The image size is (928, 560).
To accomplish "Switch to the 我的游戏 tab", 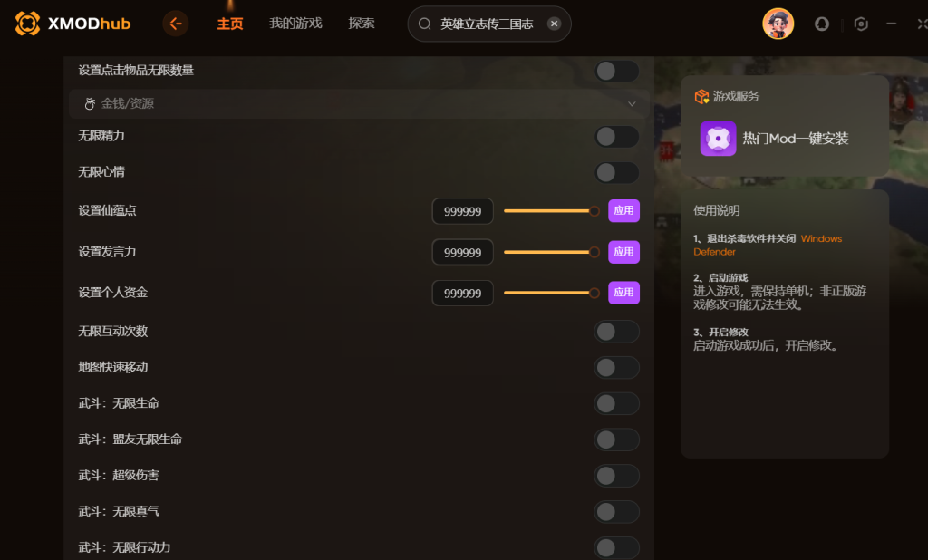I will tap(295, 24).
